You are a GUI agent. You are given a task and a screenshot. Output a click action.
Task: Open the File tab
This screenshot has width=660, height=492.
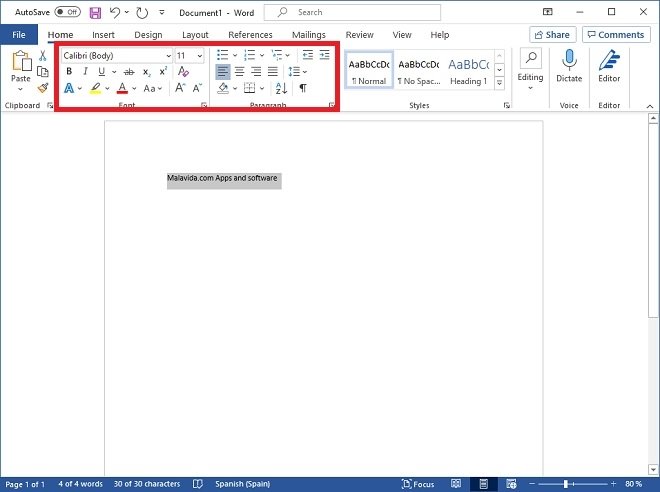pos(19,35)
